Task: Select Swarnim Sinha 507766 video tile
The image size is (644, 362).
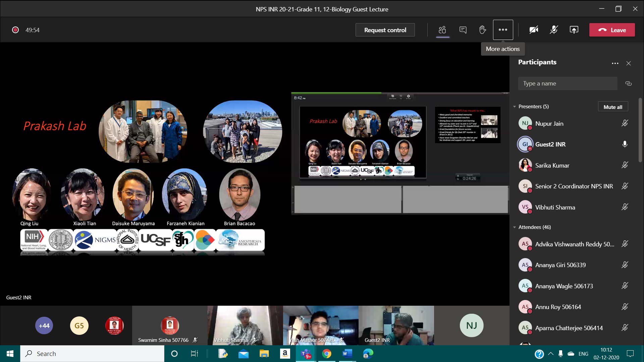Action: tap(170, 325)
